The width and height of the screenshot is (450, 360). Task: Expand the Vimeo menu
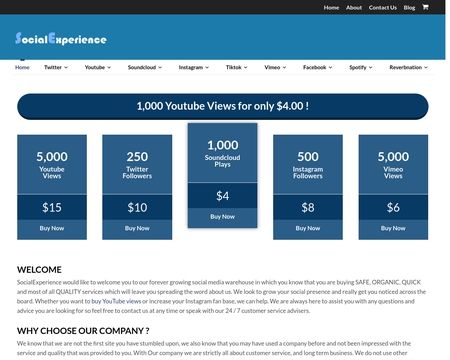click(275, 67)
